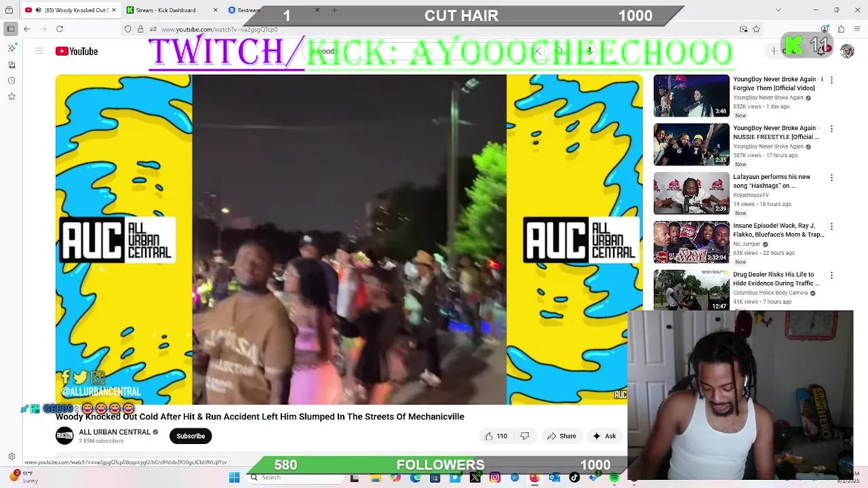Subscribe to ALL URBAN CENTRAL
Screen dimensions: 868x488
[191, 436]
